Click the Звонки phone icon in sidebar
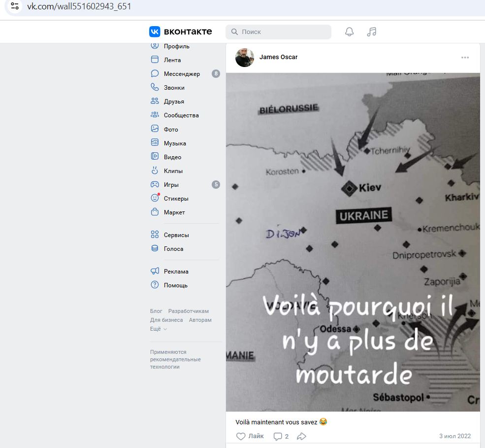 [x=155, y=88]
